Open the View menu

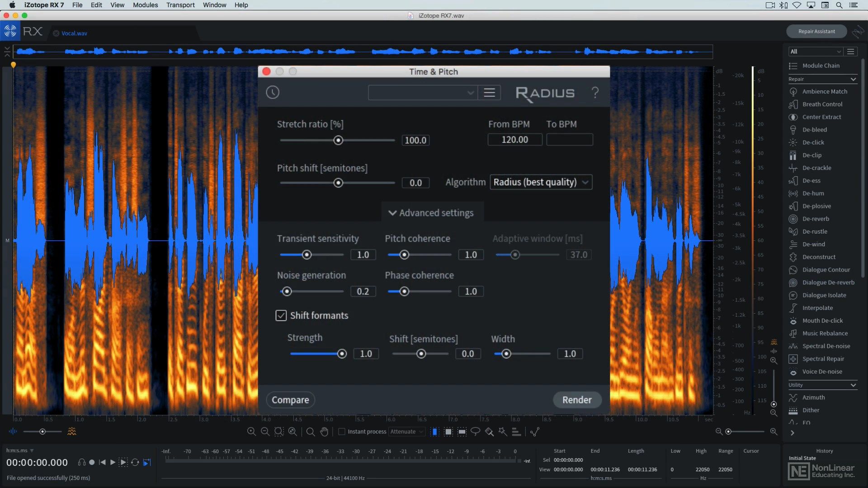(117, 5)
